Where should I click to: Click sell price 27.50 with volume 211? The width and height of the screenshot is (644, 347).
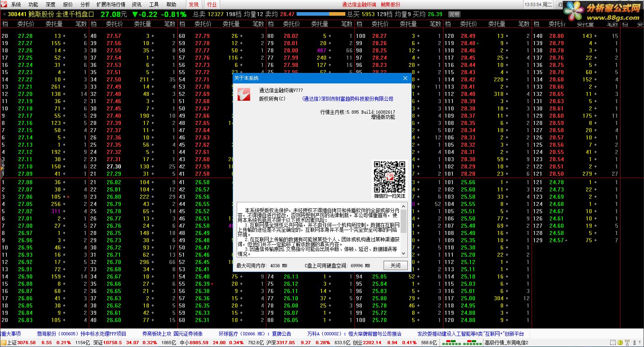(x=114, y=79)
